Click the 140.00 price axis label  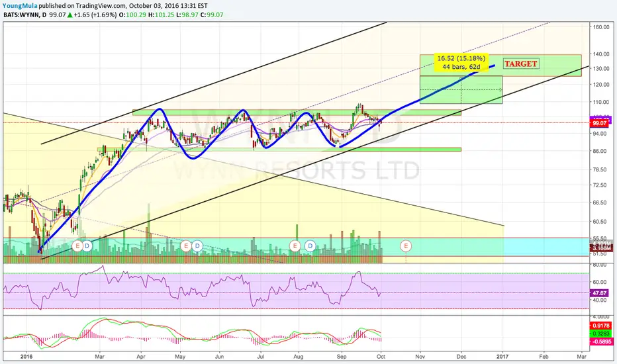602,54
